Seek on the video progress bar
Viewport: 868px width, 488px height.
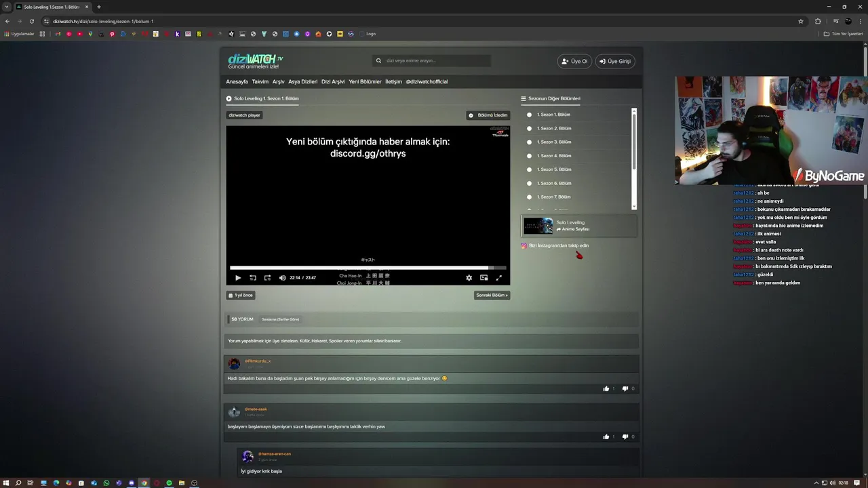tap(368, 268)
